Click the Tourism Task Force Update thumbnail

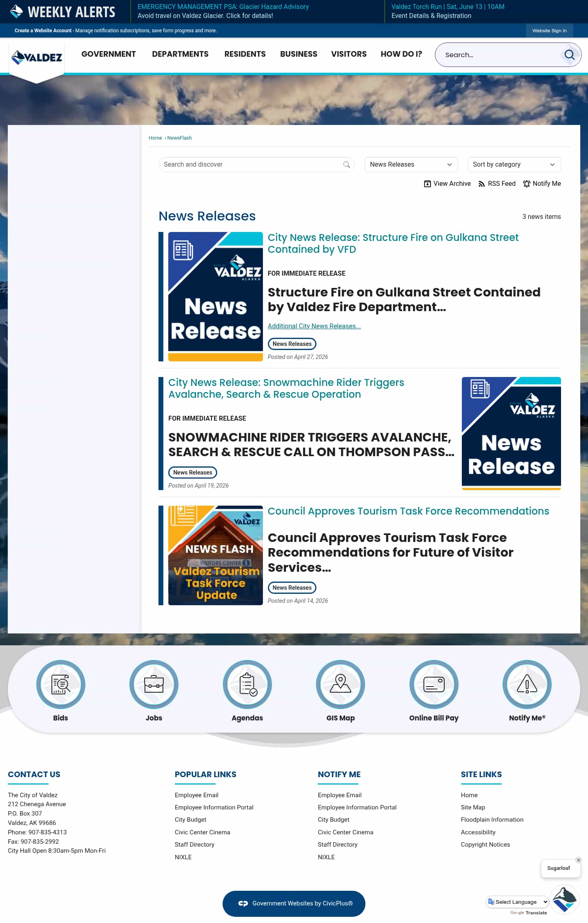pos(215,555)
